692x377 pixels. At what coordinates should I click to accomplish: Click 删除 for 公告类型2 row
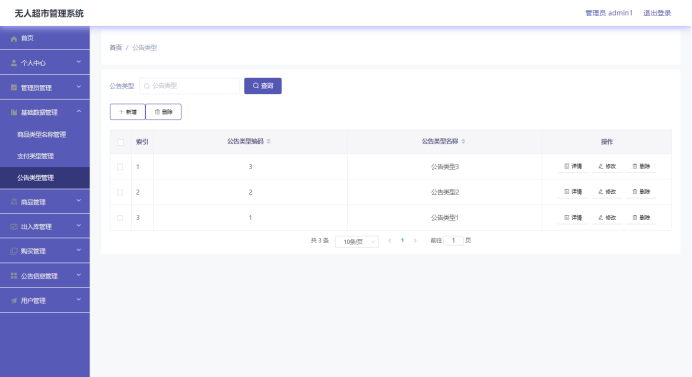[x=641, y=192]
